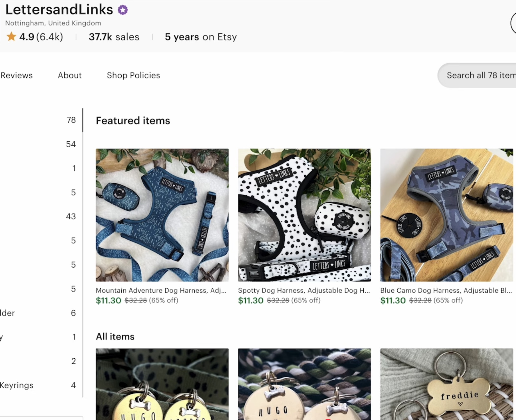Open the Reviews tab
Screen dimensions: 516x420
coord(17,75)
